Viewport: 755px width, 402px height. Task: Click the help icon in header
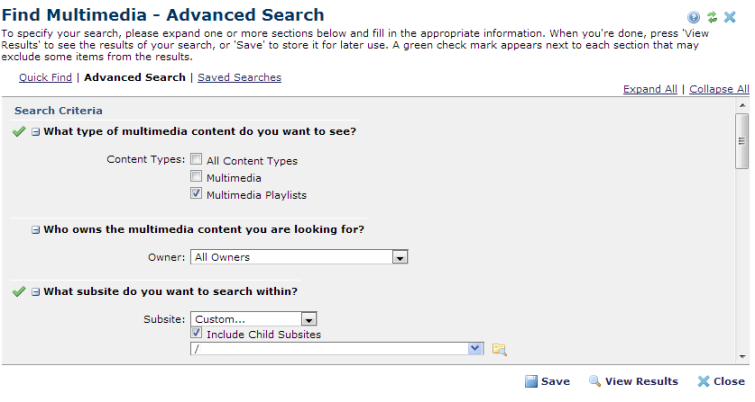coord(694,17)
